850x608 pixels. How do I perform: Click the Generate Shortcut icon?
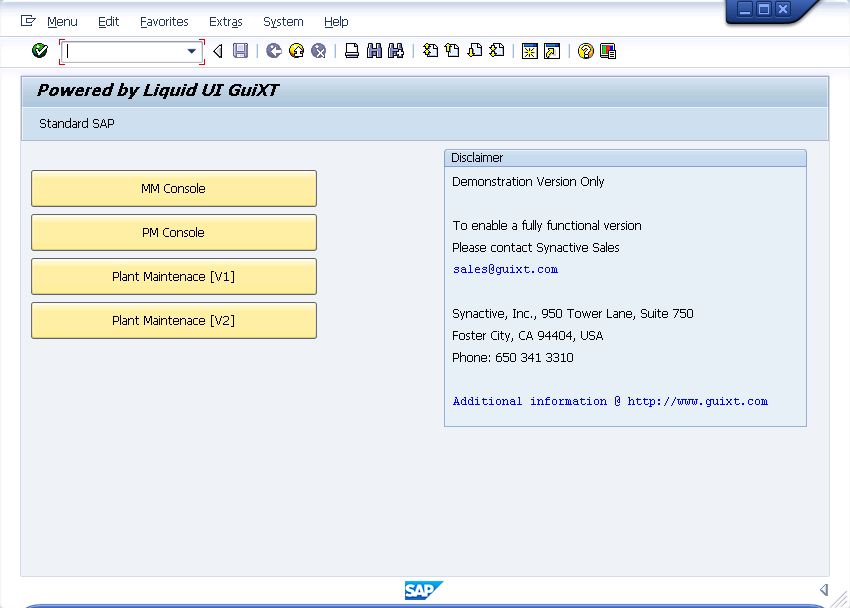pos(552,51)
